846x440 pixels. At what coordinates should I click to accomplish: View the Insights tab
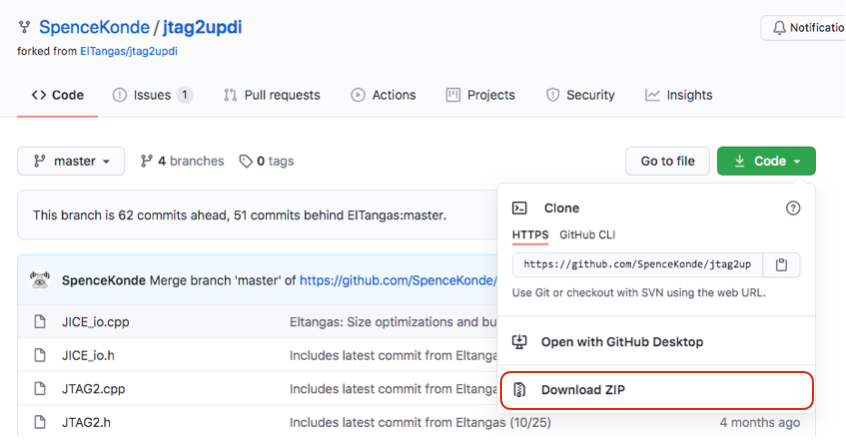pyautogui.click(x=679, y=95)
